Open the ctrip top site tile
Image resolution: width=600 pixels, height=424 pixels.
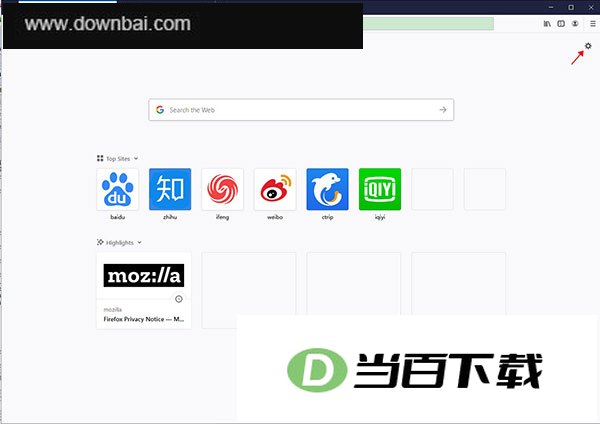[328, 189]
